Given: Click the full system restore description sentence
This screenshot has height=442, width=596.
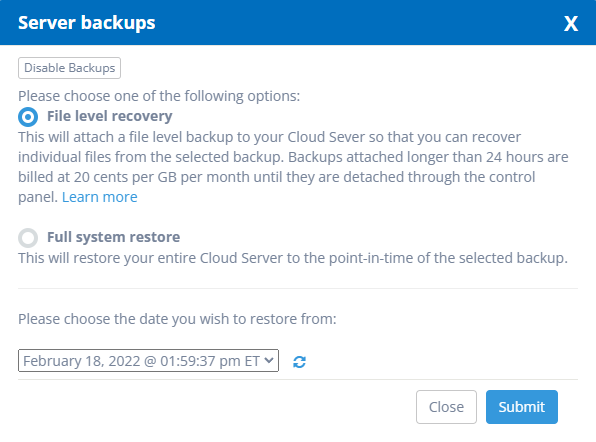Looking at the screenshot, I should tap(293, 258).
